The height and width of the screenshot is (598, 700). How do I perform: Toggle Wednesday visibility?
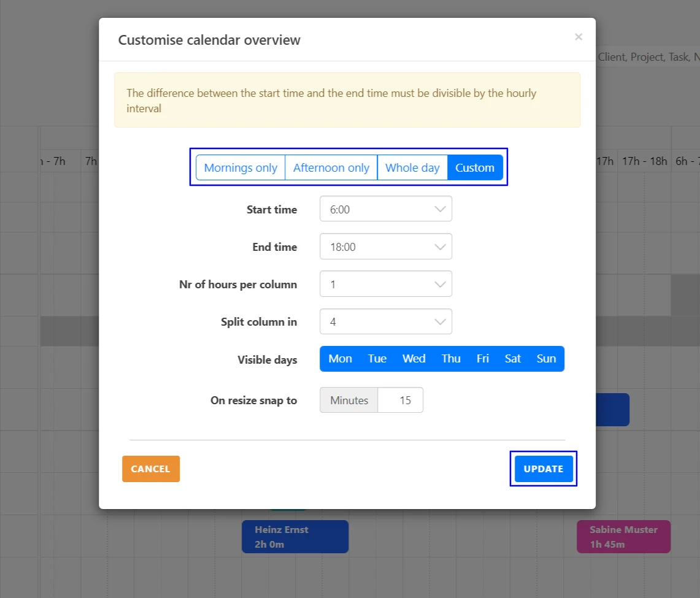click(x=413, y=359)
